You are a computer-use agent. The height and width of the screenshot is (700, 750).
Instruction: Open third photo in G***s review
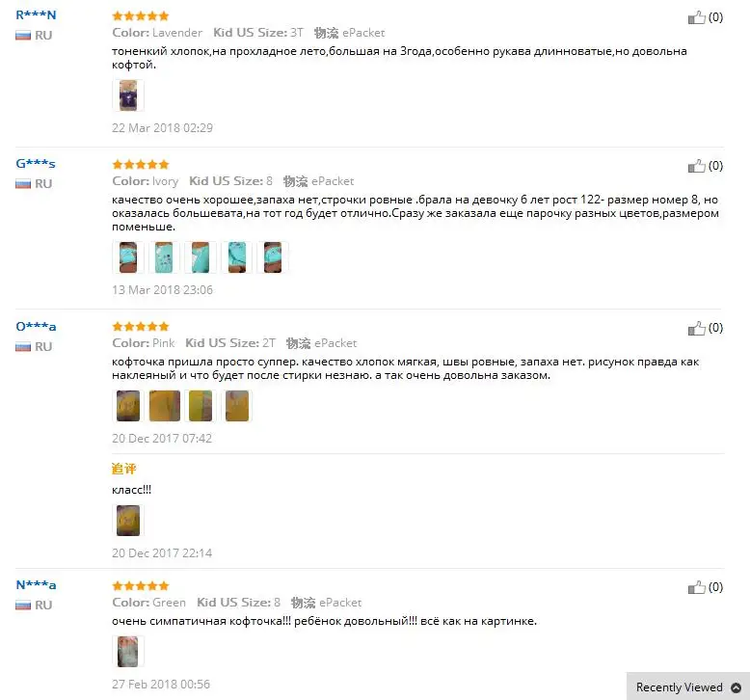tap(201, 257)
